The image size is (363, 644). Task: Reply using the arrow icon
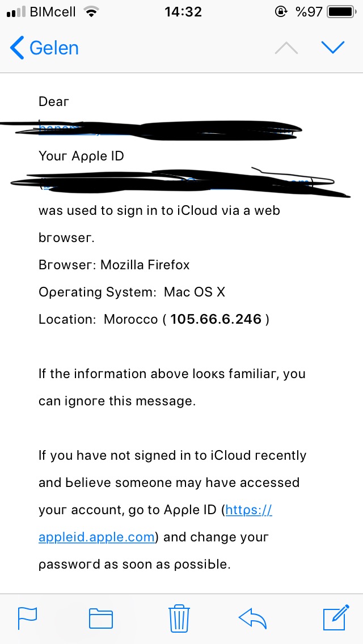point(253,618)
